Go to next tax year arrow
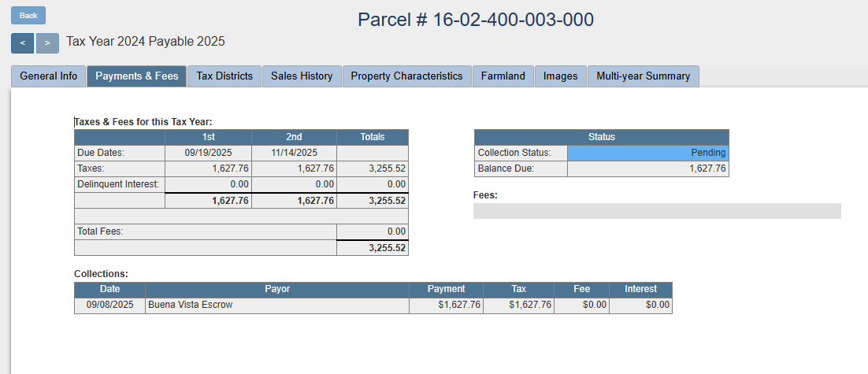This screenshot has width=868, height=374. [47, 43]
